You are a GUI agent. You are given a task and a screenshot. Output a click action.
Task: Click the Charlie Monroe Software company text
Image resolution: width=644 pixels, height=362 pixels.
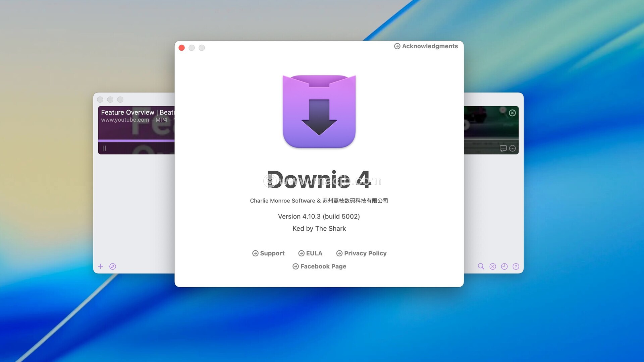coord(319,201)
